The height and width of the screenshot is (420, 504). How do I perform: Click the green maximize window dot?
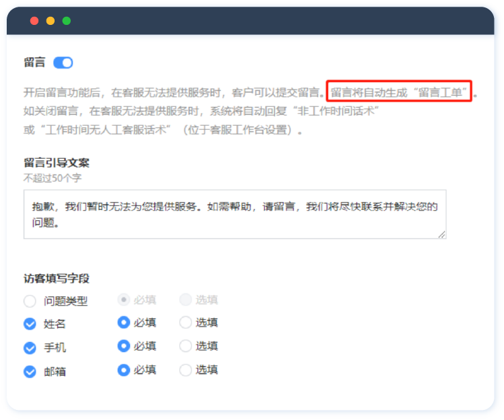tap(67, 21)
